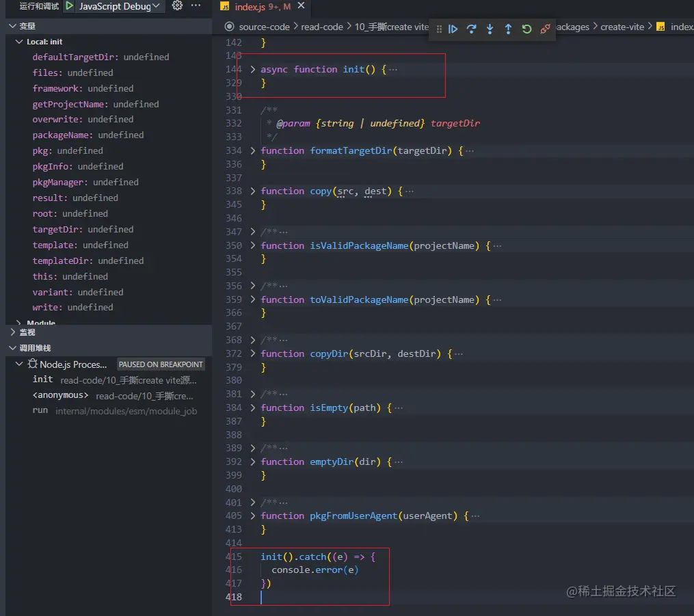The width and height of the screenshot is (694, 616).
Task: Open the more actions ellipsis menu
Action: coord(196,6)
